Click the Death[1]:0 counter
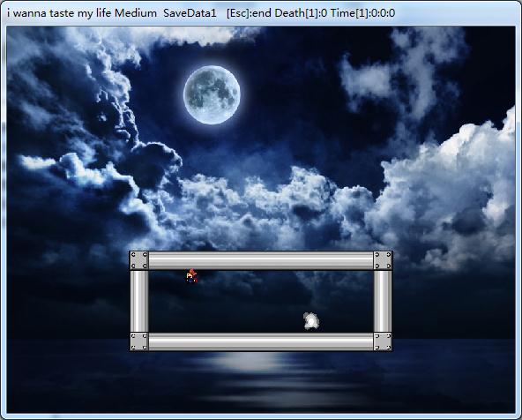Image resolution: width=522 pixels, height=420 pixels. [301, 13]
